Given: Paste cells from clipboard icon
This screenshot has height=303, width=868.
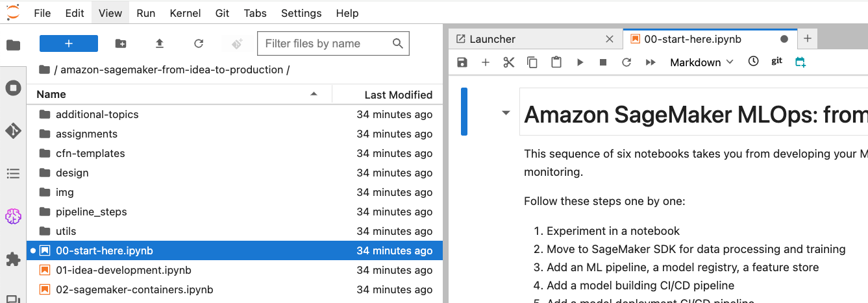Looking at the screenshot, I should [x=556, y=62].
